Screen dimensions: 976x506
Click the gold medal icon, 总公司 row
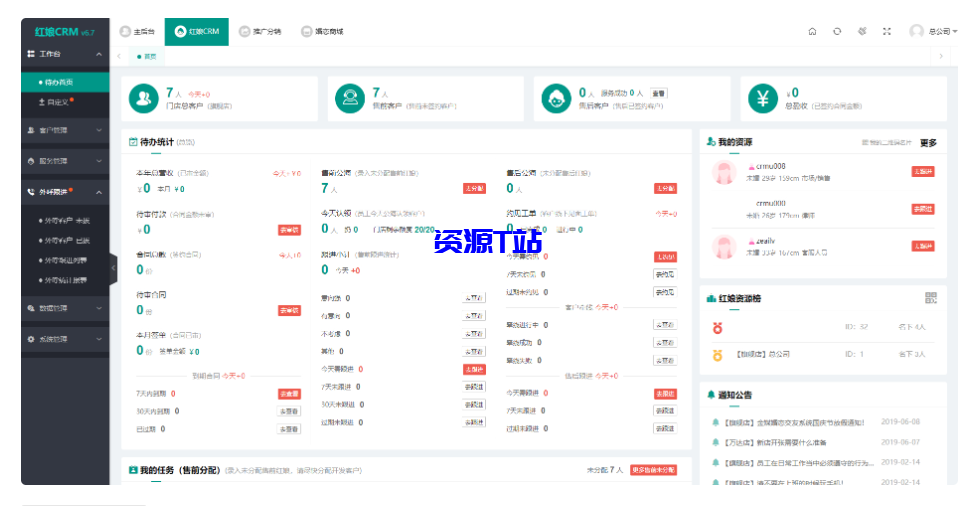pos(718,355)
